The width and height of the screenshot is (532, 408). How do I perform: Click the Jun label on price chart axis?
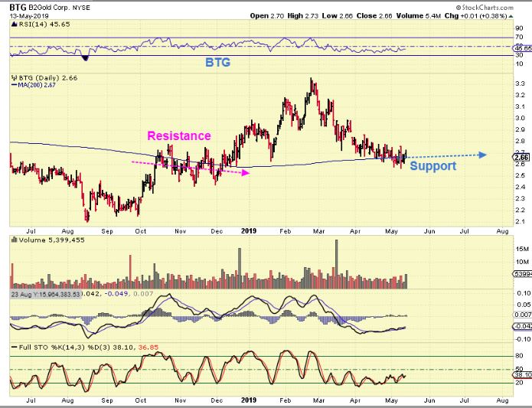click(429, 231)
